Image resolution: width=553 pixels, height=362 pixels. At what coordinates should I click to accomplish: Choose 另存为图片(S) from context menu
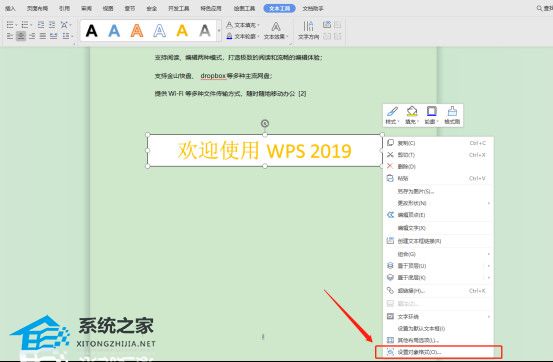click(x=438, y=191)
